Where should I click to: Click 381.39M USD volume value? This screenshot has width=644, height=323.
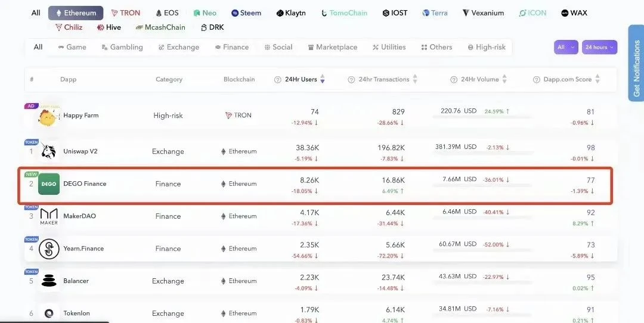(456, 147)
